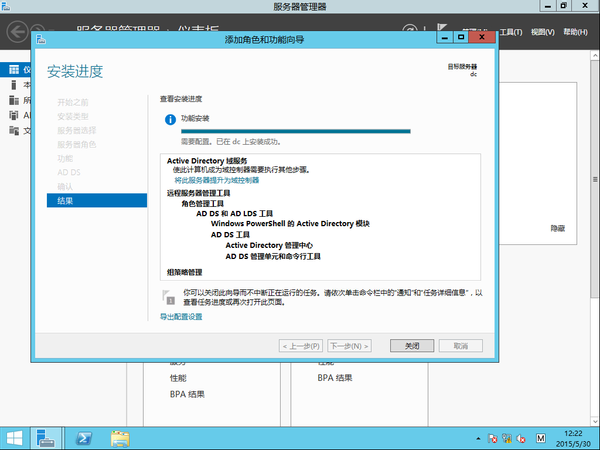Image resolution: width=600 pixels, height=450 pixels.
Task: Click the muted volume tray icon
Action: pos(521,439)
